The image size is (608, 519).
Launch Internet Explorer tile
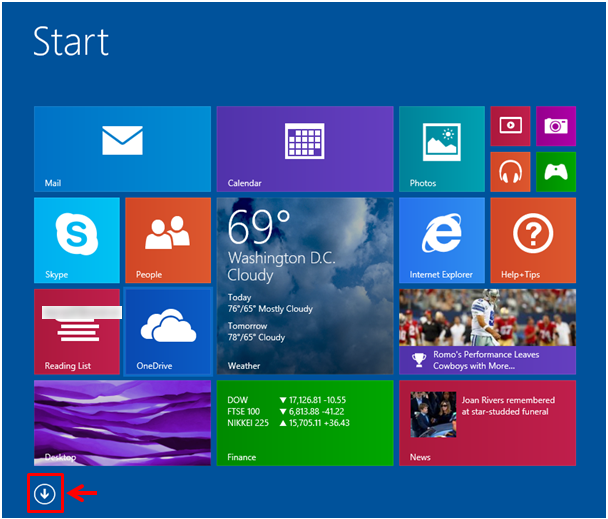(x=442, y=240)
